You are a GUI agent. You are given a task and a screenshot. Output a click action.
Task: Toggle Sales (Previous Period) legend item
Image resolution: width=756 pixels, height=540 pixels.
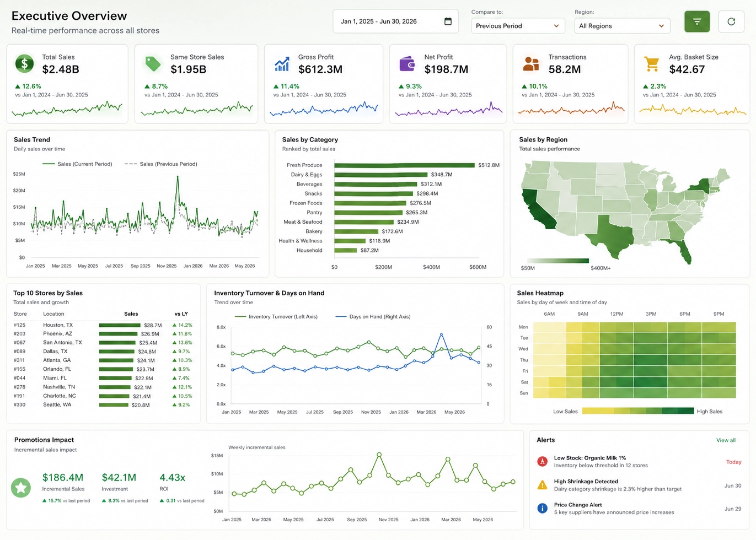(x=161, y=164)
